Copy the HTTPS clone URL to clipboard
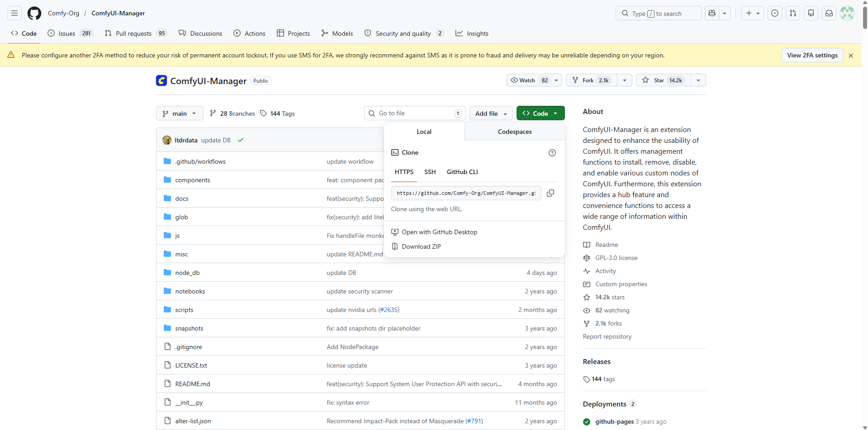This screenshot has width=868, height=430. (550, 193)
